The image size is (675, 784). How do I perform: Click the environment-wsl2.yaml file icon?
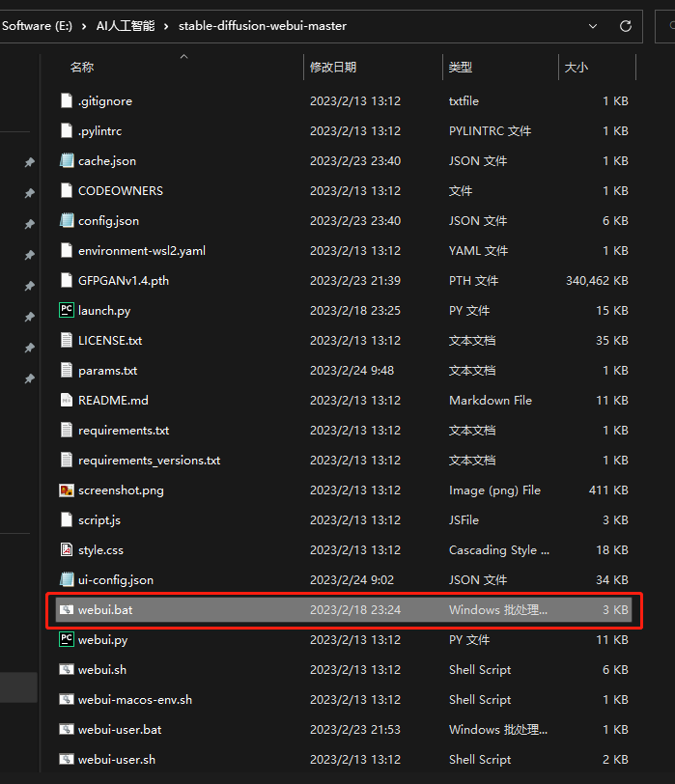coord(67,250)
